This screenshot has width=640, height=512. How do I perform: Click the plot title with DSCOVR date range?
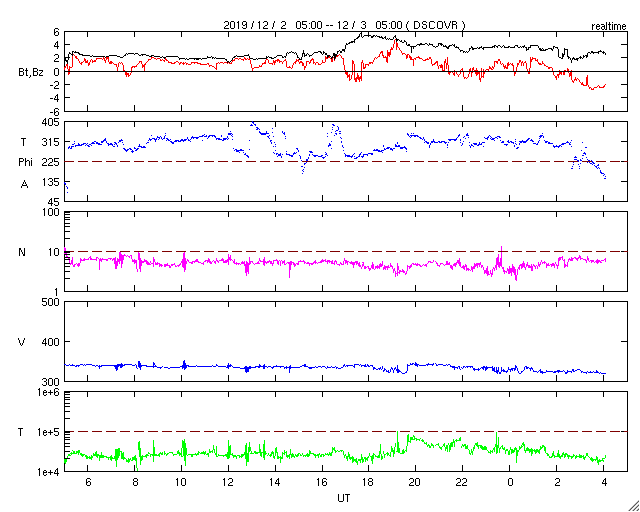tap(344, 25)
